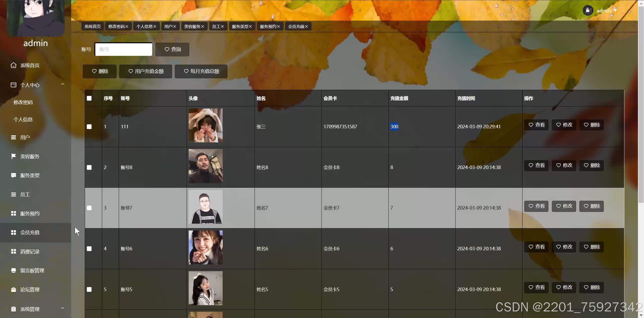Click the grid icon beside 消费记录

click(x=14, y=251)
